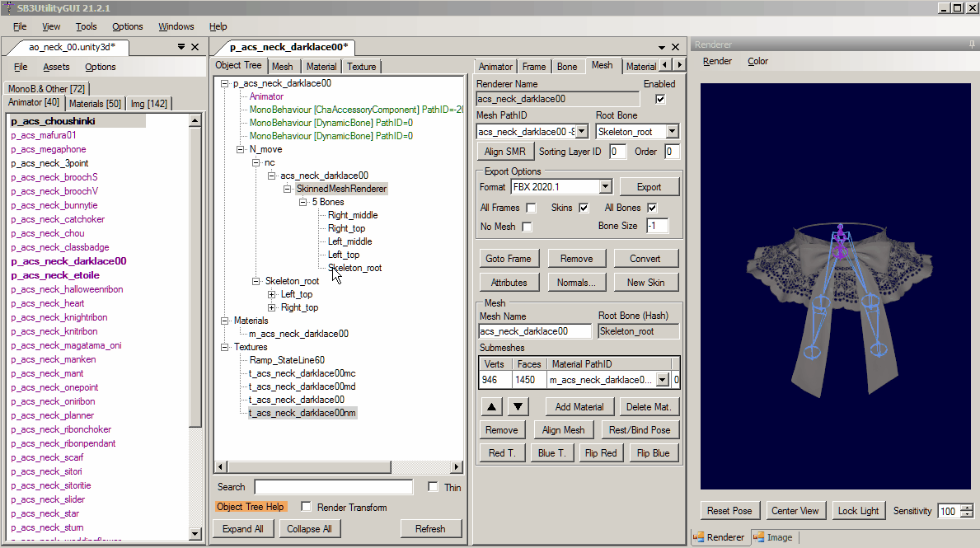
Task: Open the Color menu in the Renderer panel
Action: click(757, 61)
